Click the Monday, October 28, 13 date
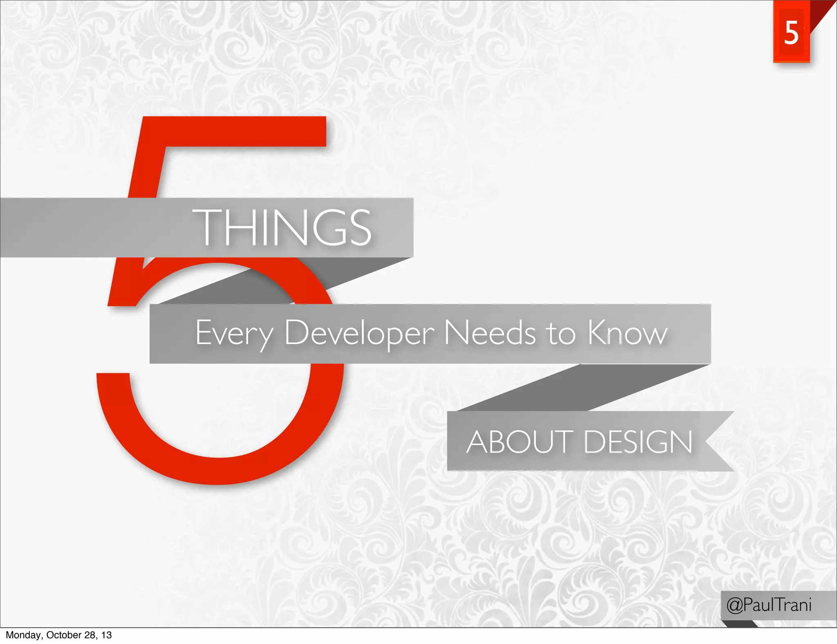 coord(58,635)
